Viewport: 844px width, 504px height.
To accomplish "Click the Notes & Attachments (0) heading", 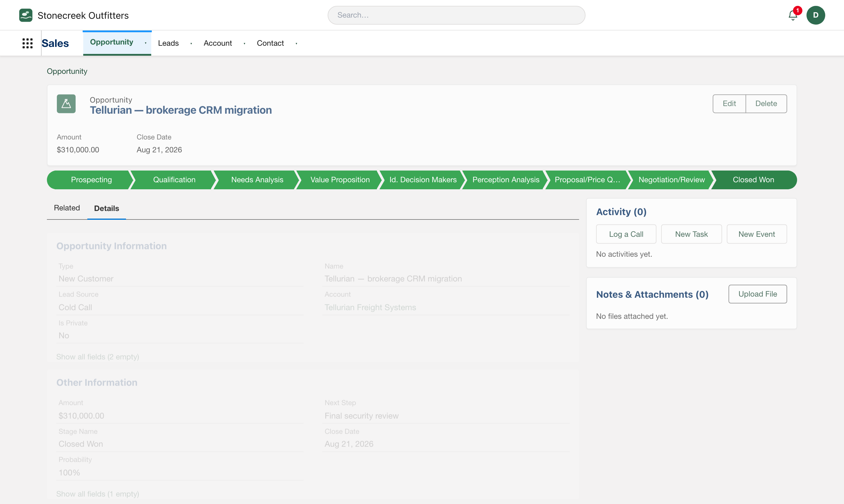I will pyautogui.click(x=652, y=294).
